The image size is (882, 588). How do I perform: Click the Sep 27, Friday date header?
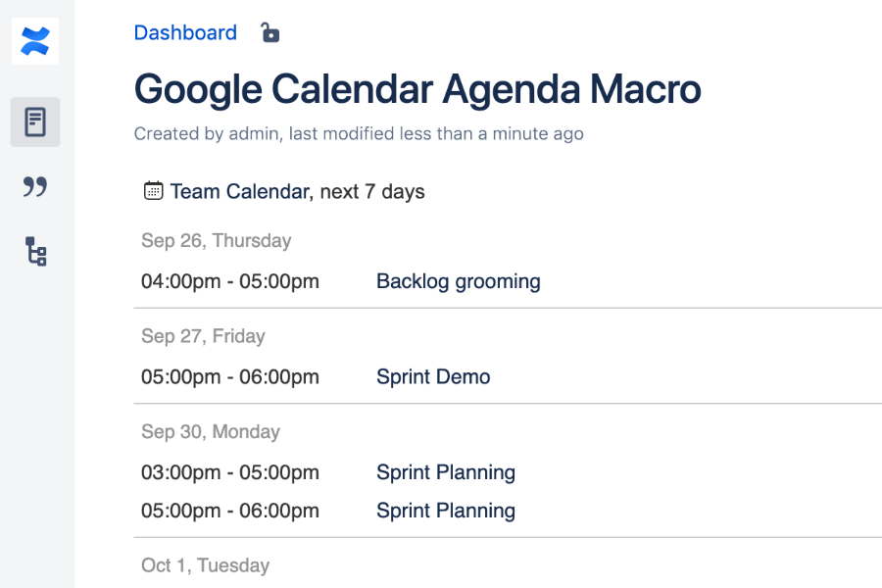coord(203,336)
